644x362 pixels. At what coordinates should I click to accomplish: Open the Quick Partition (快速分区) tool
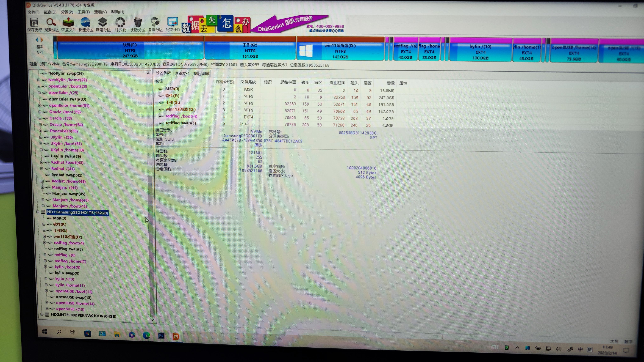[x=86, y=25]
